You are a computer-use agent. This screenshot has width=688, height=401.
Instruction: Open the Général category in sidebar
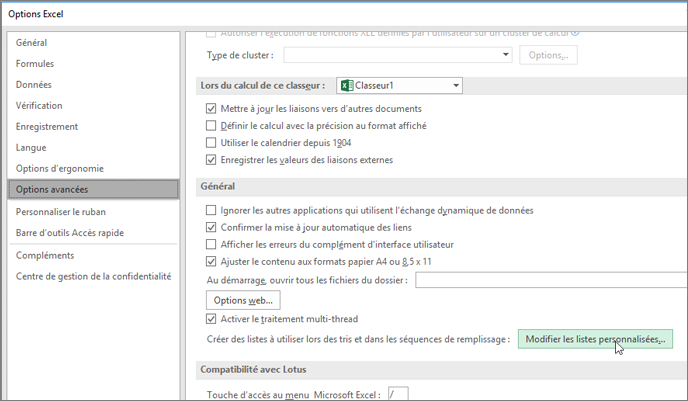click(x=31, y=43)
